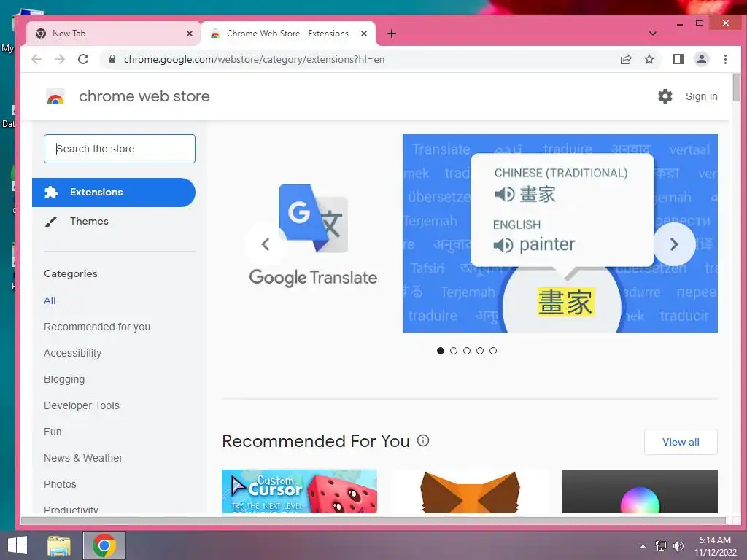Viewport: 747px width, 560px height.
Task: Open the Blogging category
Action: click(64, 379)
